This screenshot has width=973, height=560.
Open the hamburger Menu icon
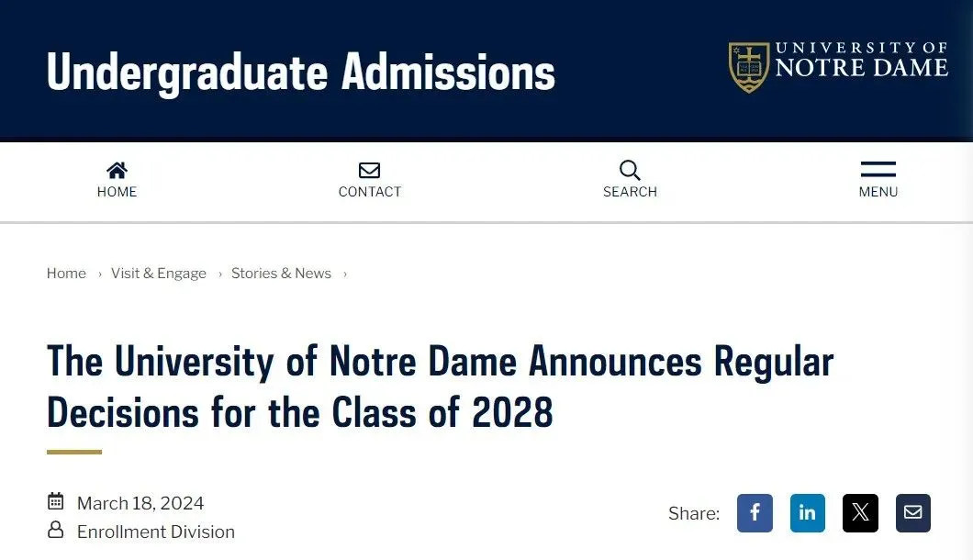click(x=878, y=169)
